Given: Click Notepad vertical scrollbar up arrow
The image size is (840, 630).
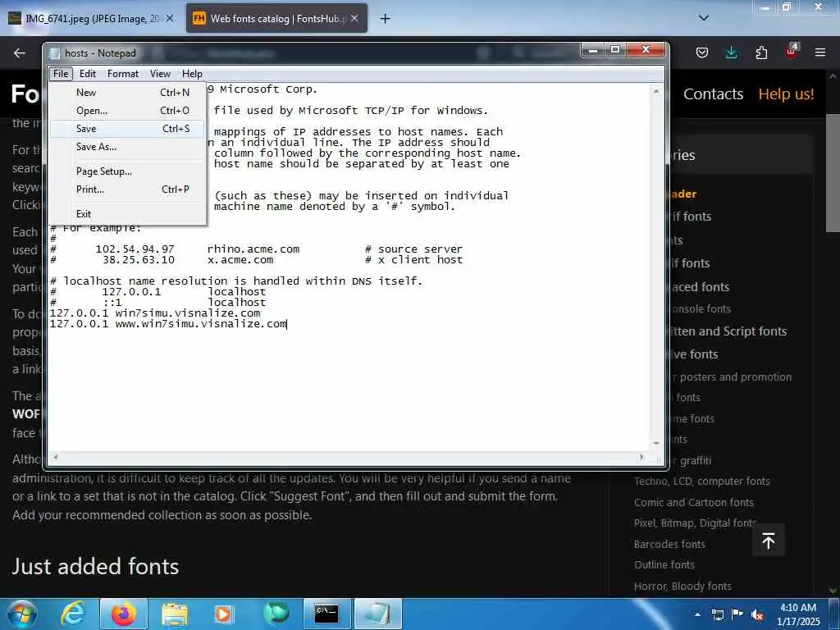Looking at the screenshot, I should click(x=656, y=91).
